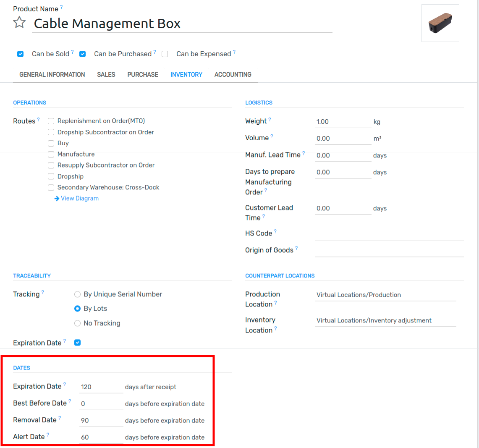Focus the Weight value field

coord(343,122)
